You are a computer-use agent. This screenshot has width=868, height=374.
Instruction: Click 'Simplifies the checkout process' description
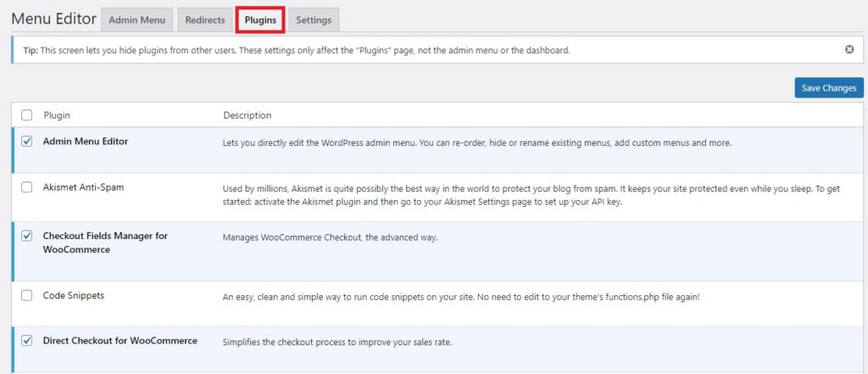pos(337,343)
